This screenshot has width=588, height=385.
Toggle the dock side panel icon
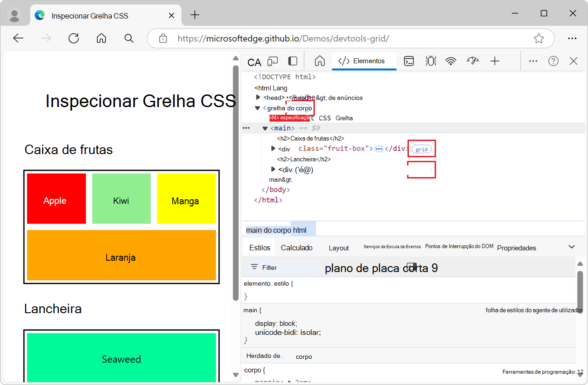[293, 61]
